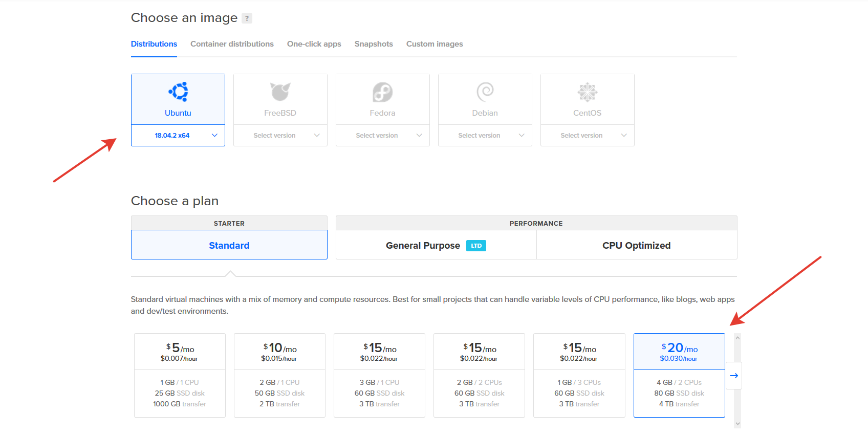The width and height of the screenshot is (868, 434).
Task: Choose the $5/mo 1 GB plan
Action: (180, 375)
